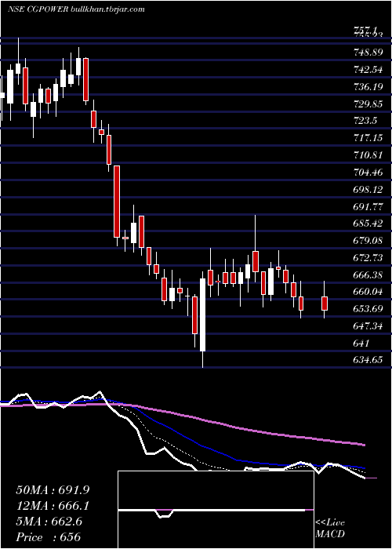Select the 736.19 price level label
The image size is (392, 549).
tap(369, 86)
